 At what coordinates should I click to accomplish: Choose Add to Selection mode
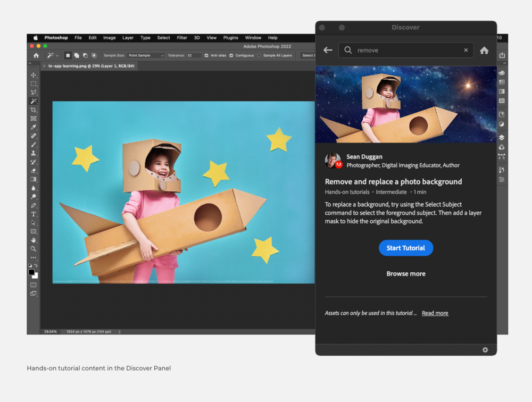click(x=77, y=55)
